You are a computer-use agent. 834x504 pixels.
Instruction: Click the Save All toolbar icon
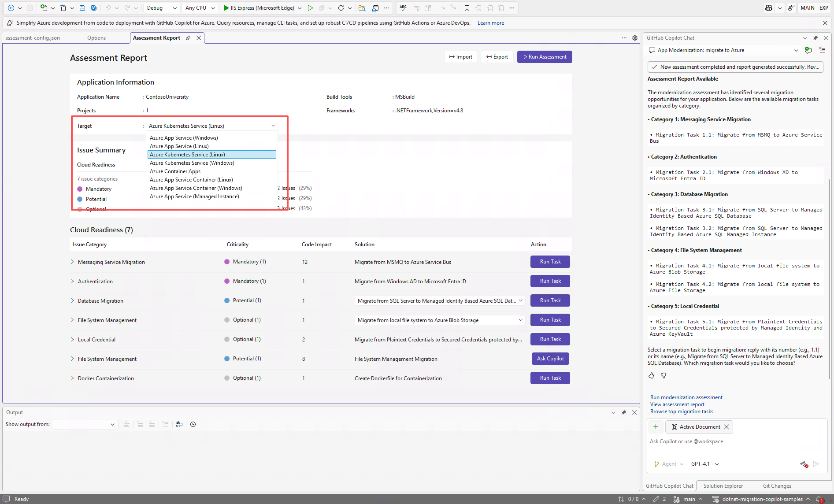click(x=94, y=8)
